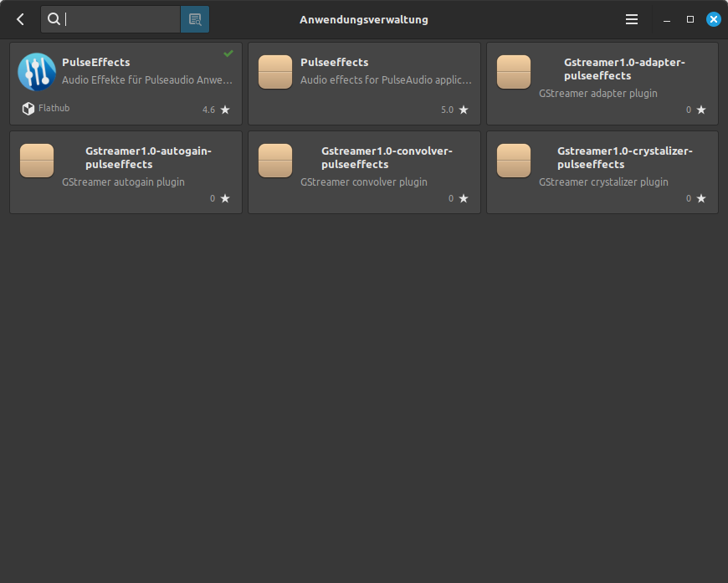Click the green installed checkmark on PulseEffects

click(x=228, y=54)
